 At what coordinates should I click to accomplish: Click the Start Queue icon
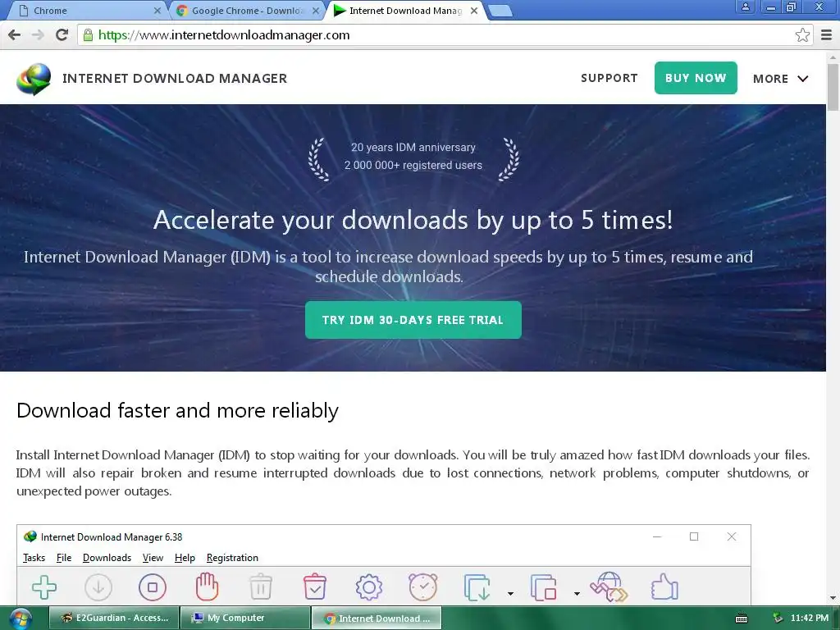tap(477, 587)
